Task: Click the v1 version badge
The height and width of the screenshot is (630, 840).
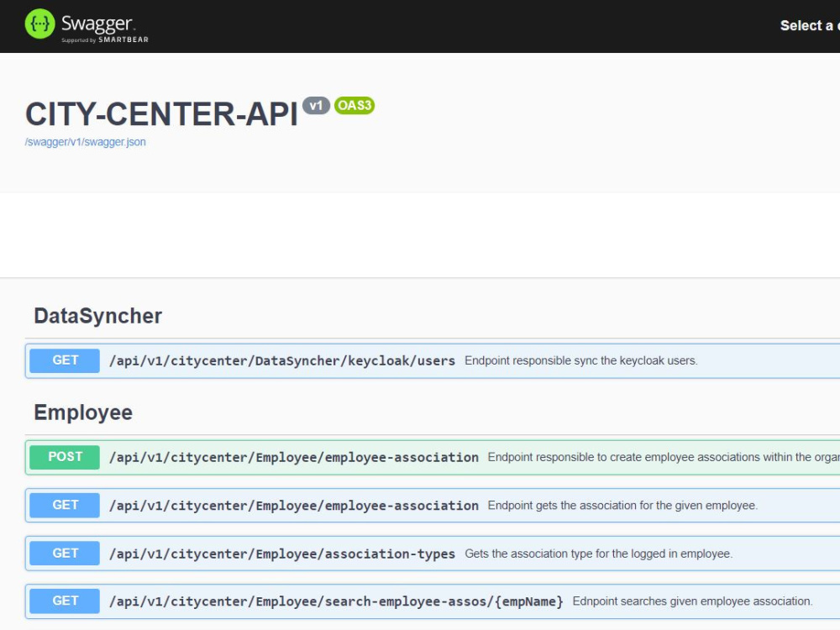Action: pos(316,106)
